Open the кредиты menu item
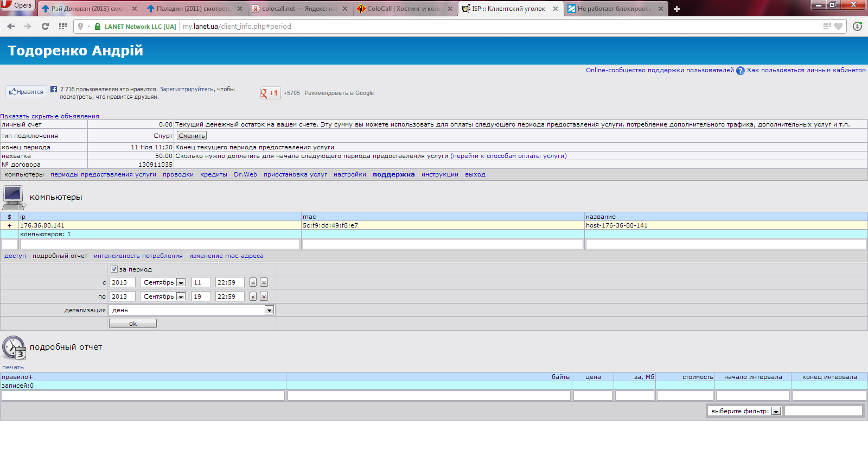 (214, 174)
